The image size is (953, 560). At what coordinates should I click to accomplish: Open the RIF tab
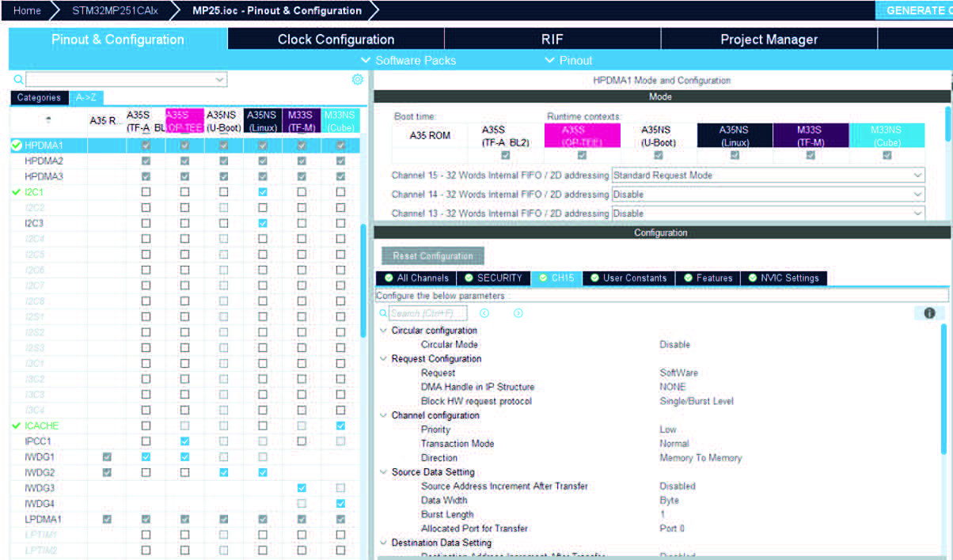click(x=552, y=40)
